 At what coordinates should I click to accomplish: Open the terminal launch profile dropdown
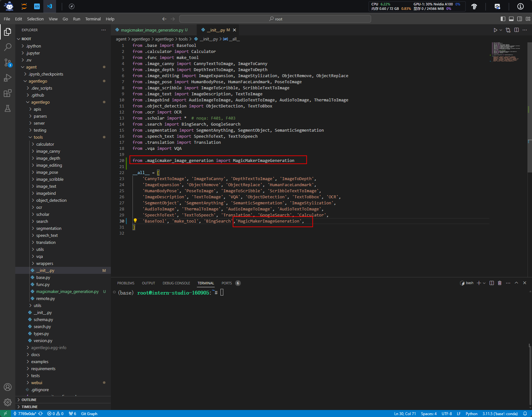point(484,283)
